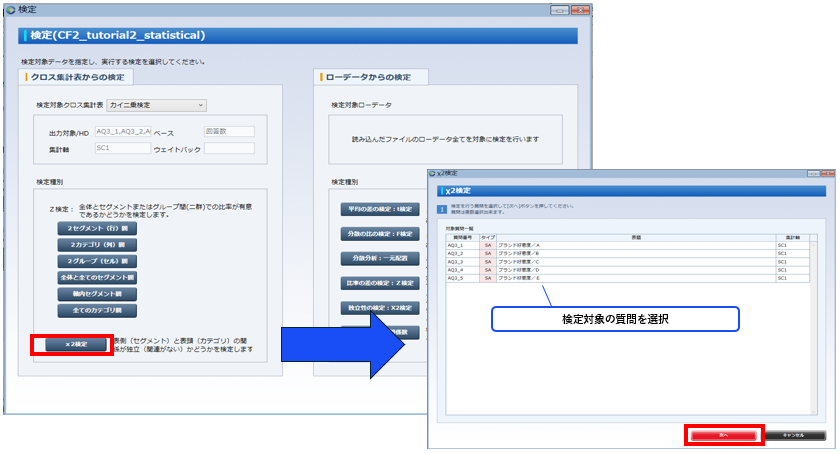Click the empty ウェイトバック field
Screen dimensions: 840x454
[x=229, y=148]
